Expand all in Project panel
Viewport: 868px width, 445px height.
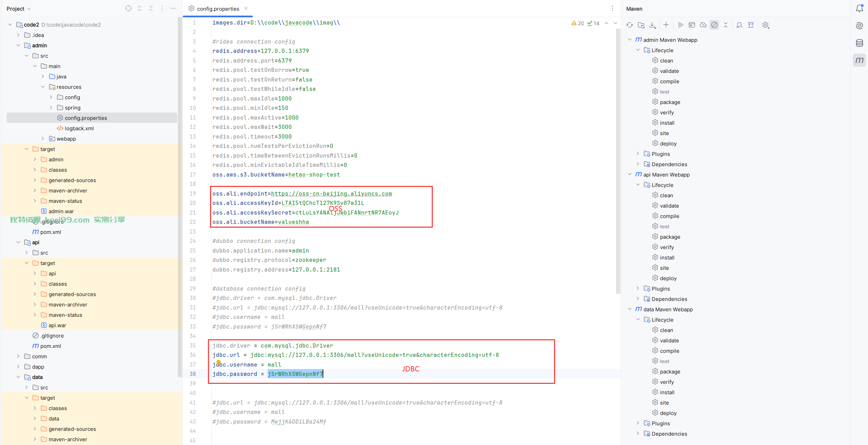coord(140,8)
